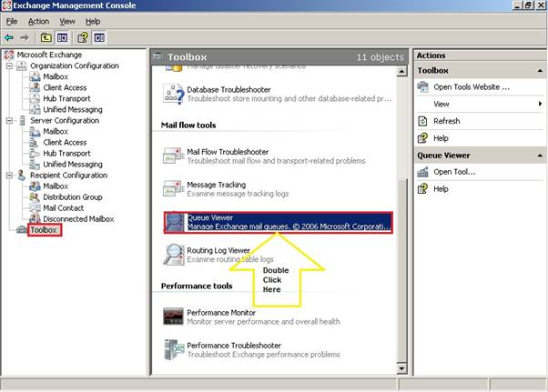
Task: Select Mailbox under Server Configuration
Action: 56,131
